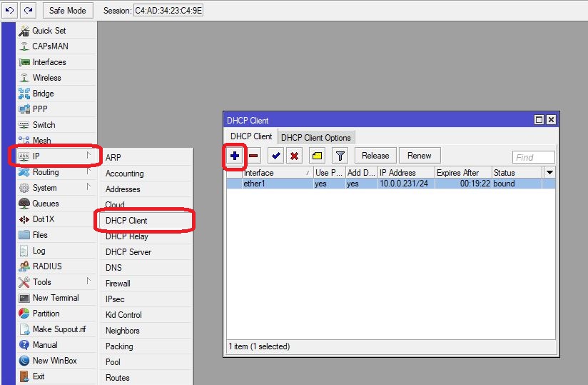Click the red minus Remove icon
The width and height of the screenshot is (588, 385).
point(253,156)
